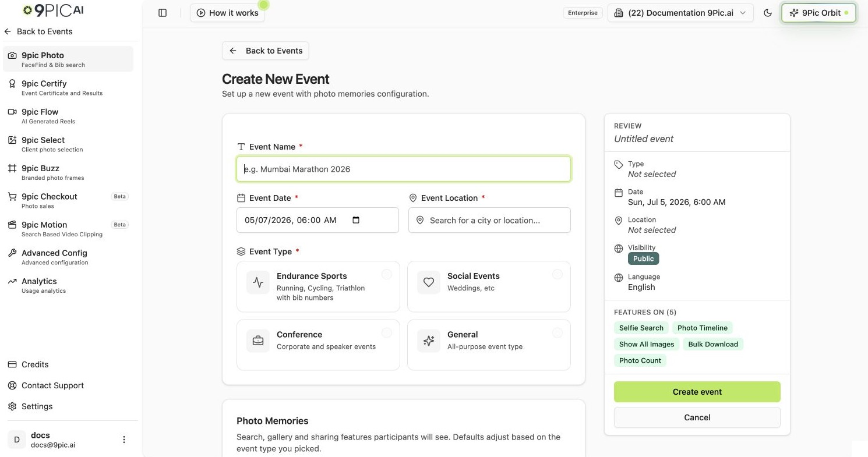Click the 9pic Certify ribbon icon
Viewport: 868px width, 457px height.
(x=12, y=84)
